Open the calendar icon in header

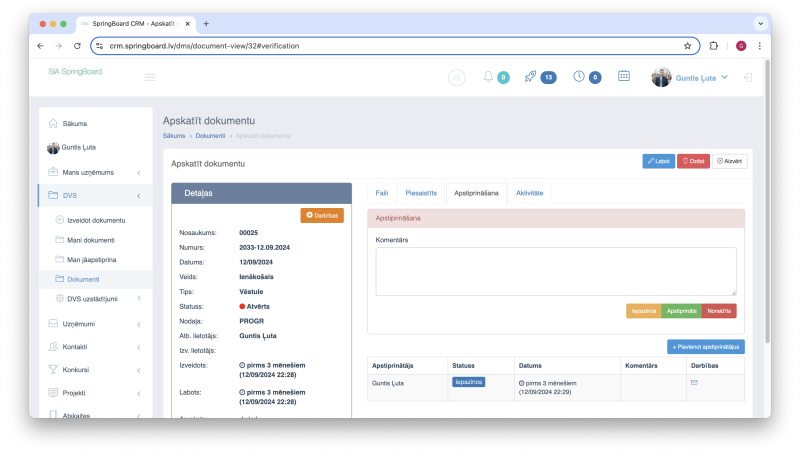[x=623, y=76]
